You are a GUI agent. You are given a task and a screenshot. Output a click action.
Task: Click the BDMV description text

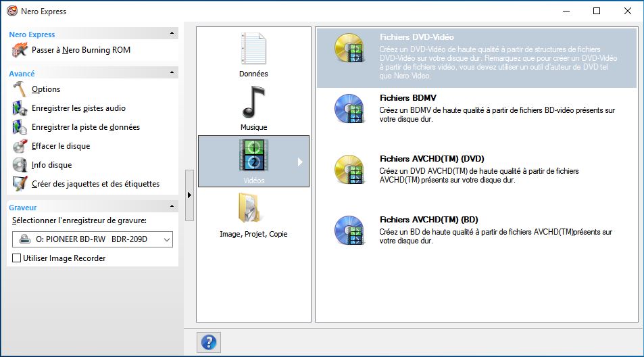coord(497,115)
